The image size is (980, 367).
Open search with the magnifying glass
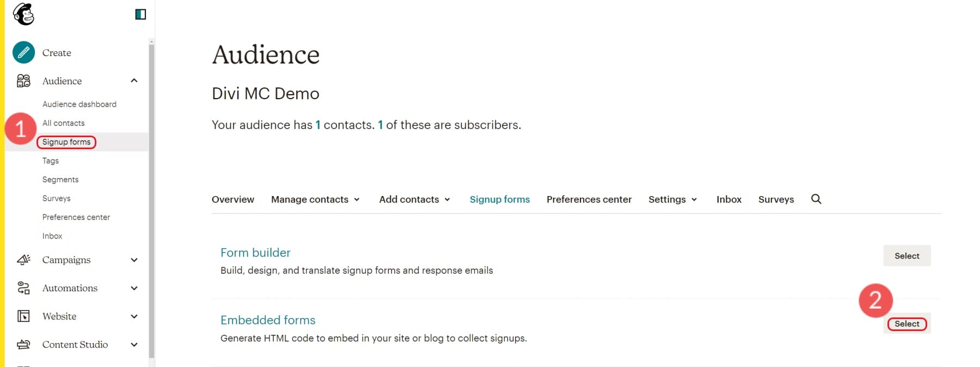click(x=816, y=199)
